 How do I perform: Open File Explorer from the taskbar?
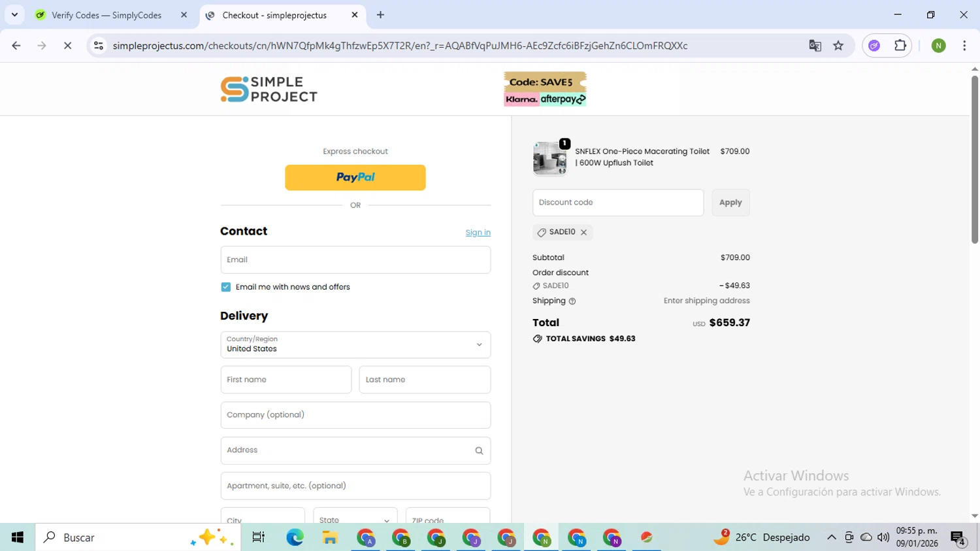(x=330, y=537)
